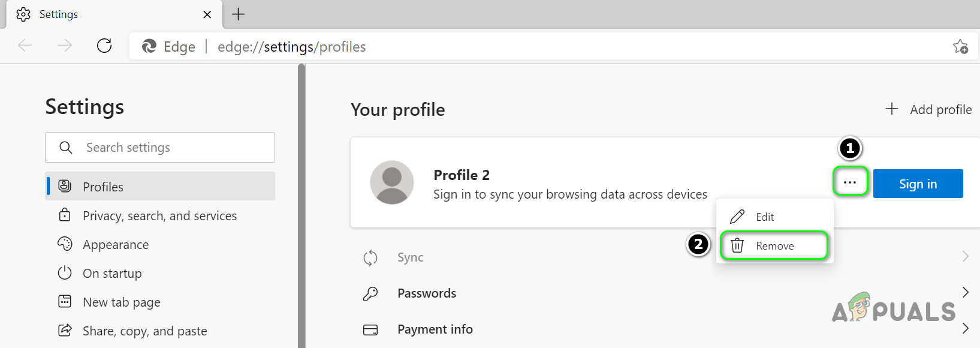This screenshot has height=348, width=980.
Task: Click the forward navigation arrow
Action: coord(65,46)
